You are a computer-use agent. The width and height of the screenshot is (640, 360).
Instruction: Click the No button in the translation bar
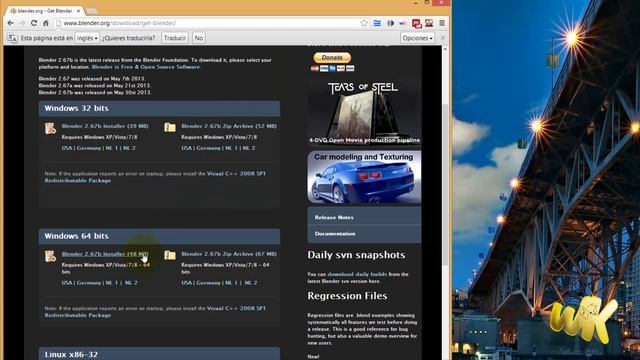click(199, 38)
